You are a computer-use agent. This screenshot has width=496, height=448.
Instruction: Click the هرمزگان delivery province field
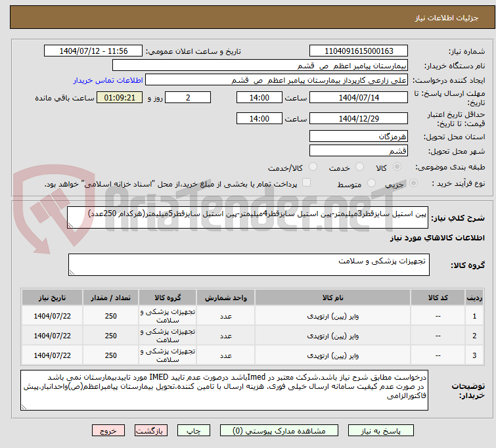(358, 137)
